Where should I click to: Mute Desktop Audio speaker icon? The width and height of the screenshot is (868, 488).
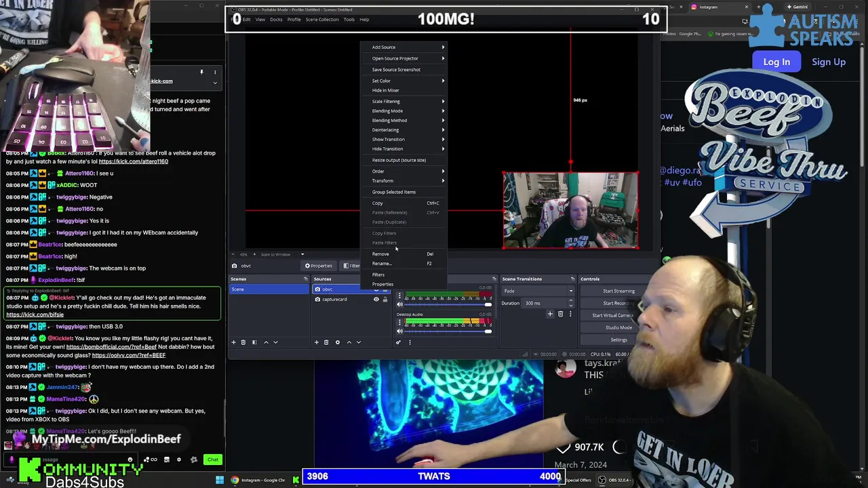399,331
